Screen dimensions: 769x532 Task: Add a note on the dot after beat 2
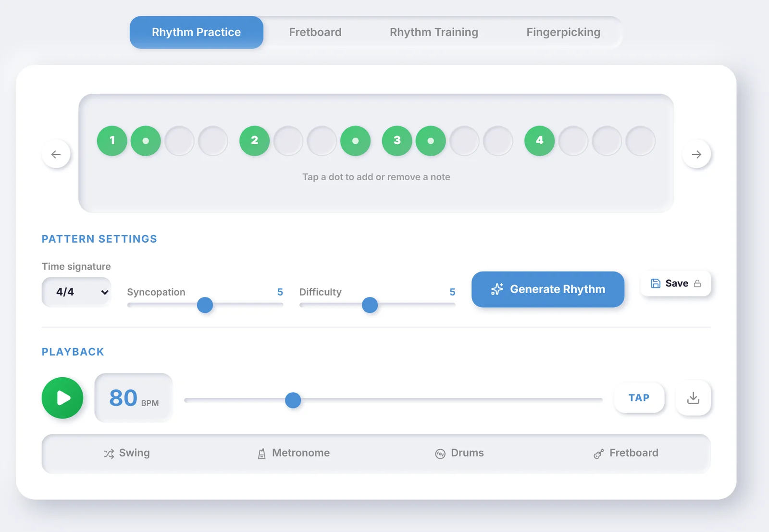[288, 141]
